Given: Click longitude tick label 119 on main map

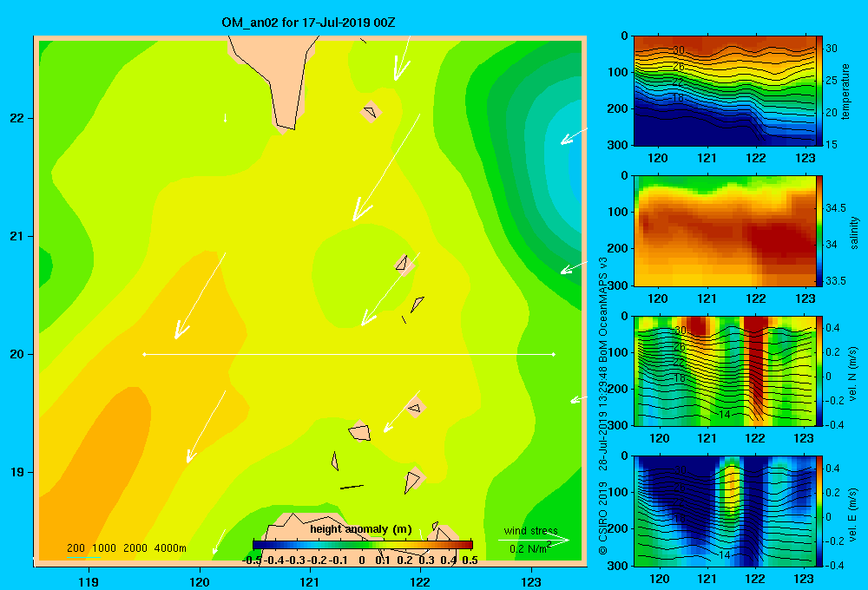Looking at the screenshot, I should [x=89, y=581].
